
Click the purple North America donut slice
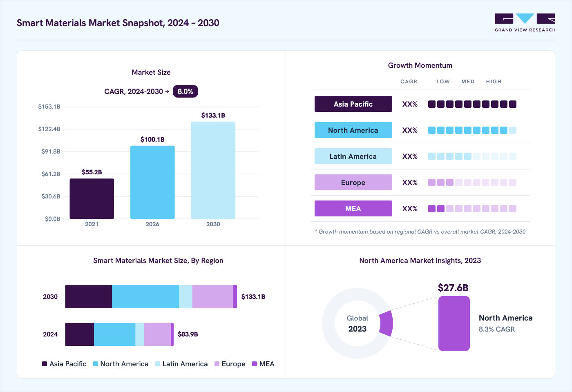387,323
